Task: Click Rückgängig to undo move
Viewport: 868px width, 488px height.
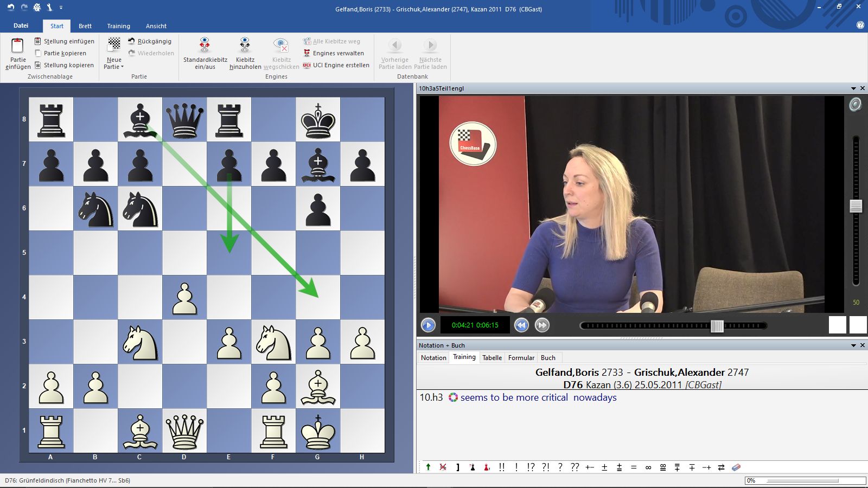Action: (154, 41)
